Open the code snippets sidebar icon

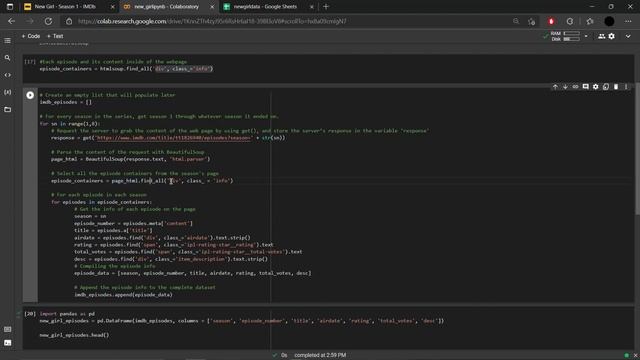(x=7, y=75)
